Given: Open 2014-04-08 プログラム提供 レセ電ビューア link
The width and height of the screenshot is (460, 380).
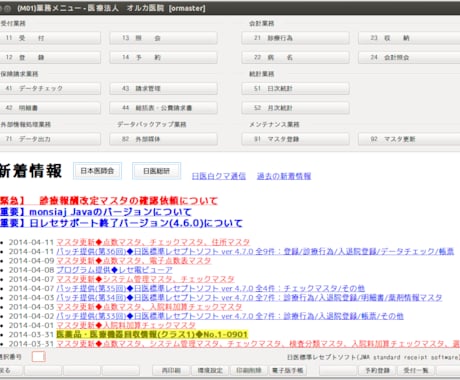Looking at the screenshot, I should pyautogui.click(x=114, y=270).
